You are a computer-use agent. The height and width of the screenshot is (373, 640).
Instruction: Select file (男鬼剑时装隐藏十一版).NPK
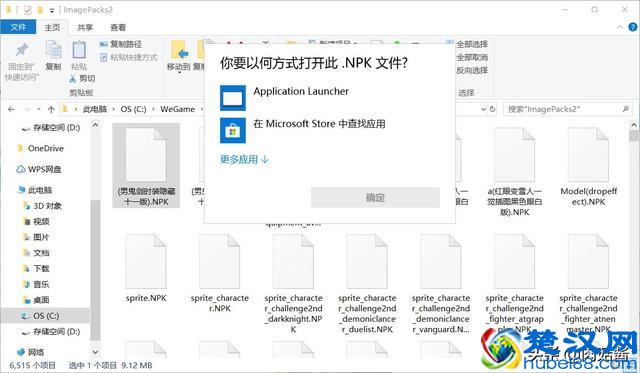[x=146, y=166]
